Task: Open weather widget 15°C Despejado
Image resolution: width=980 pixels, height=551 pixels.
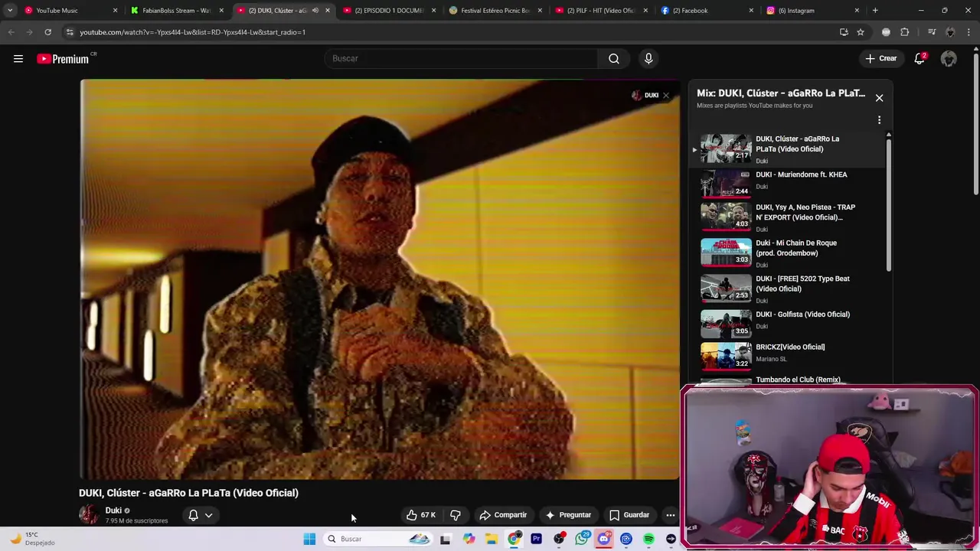Action: pos(31,539)
